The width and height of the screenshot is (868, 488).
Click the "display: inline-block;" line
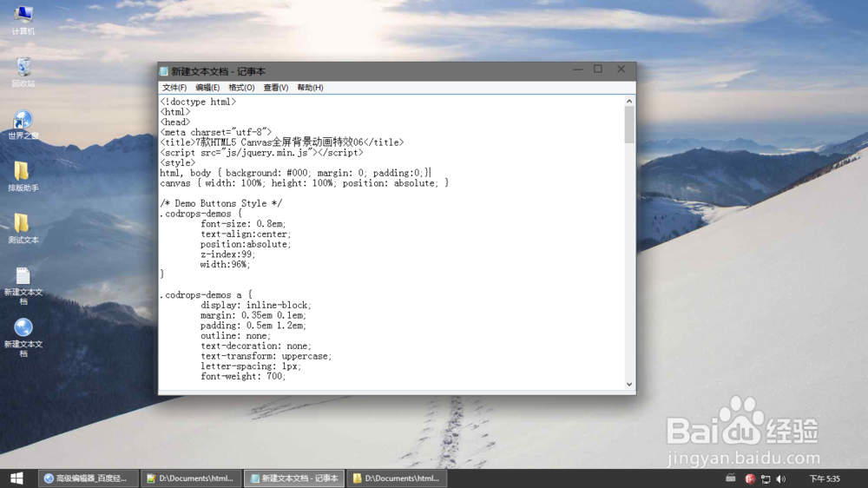(256, 305)
